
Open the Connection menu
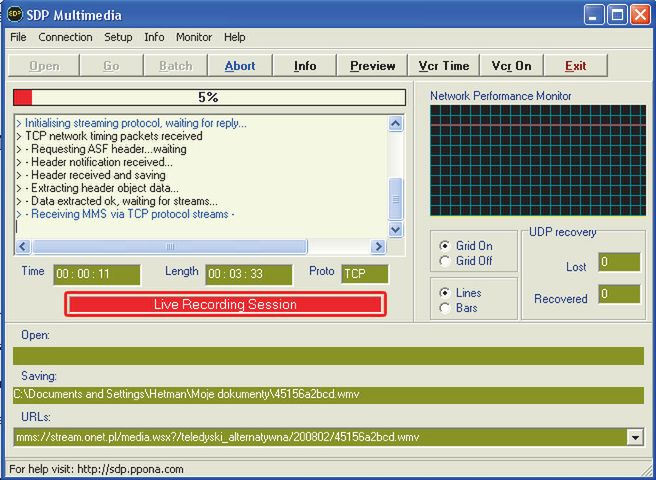click(65, 37)
